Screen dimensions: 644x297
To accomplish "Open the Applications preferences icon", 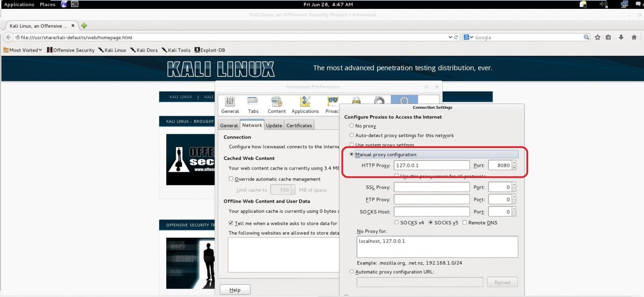I will (x=305, y=105).
